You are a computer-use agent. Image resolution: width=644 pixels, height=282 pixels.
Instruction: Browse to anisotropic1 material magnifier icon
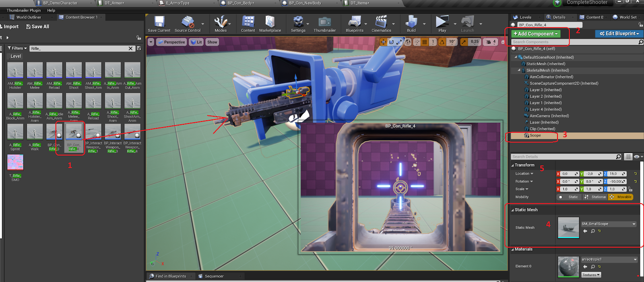coord(593,266)
